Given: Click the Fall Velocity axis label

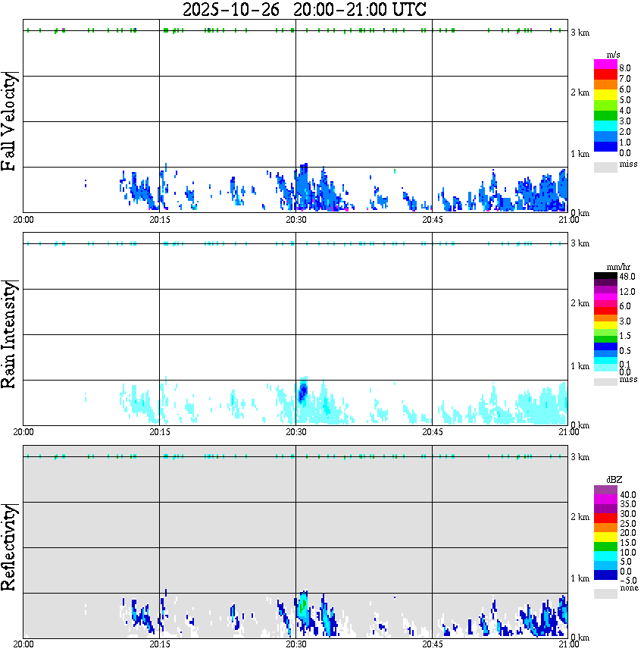Looking at the screenshot, I should coord(8,121).
